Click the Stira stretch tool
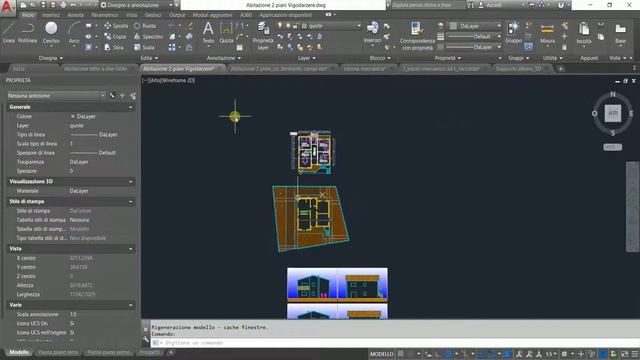Image resolution: width=640 pixels, height=360 pixels. [x=114, y=47]
